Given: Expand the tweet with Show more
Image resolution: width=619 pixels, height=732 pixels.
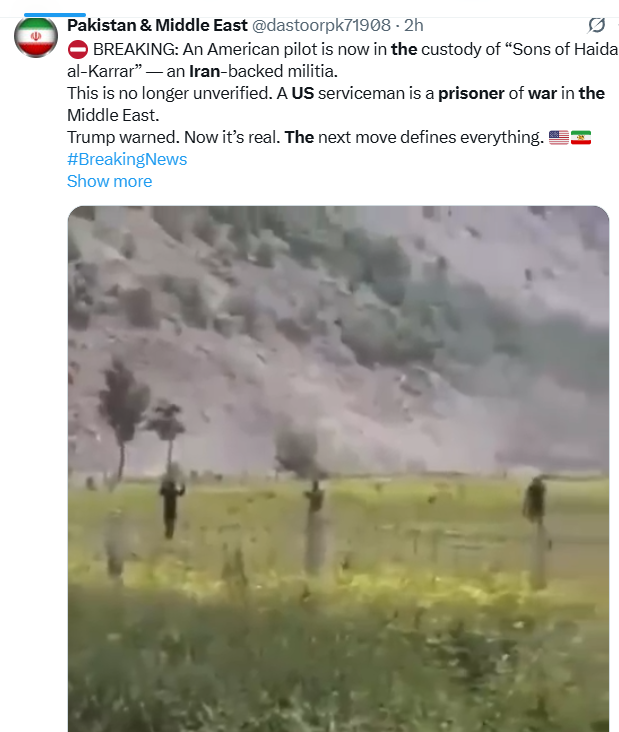Looking at the screenshot, I should pyautogui.click(x=110, y=181).
